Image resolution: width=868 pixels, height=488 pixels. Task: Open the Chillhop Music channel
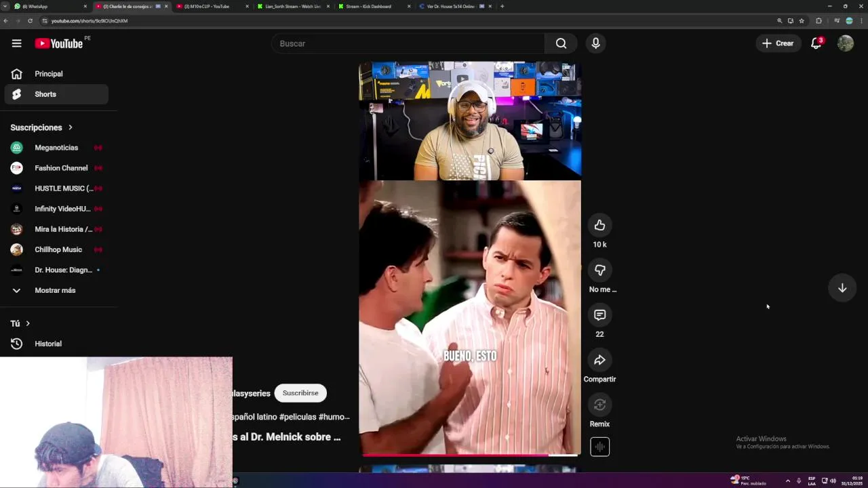click(56, 249)
